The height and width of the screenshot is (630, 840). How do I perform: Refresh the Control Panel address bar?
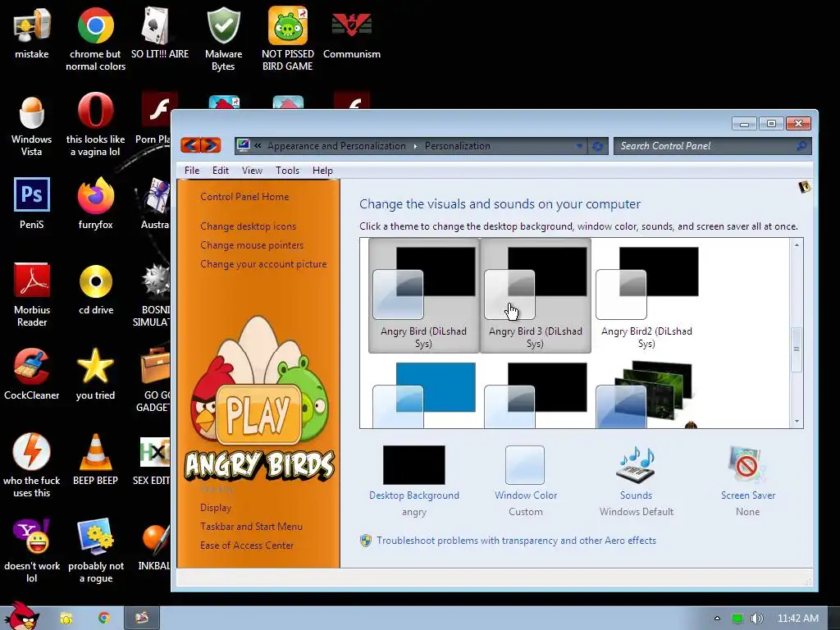click(x=597, y=146)
